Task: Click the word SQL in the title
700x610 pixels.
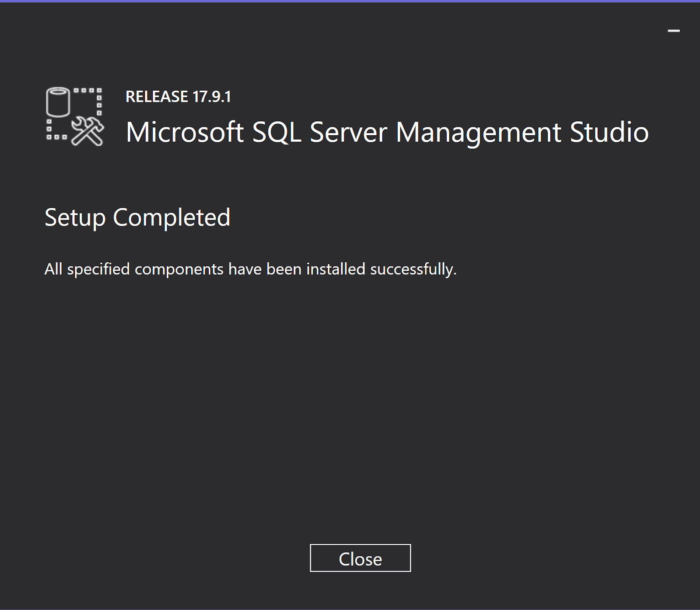Action: pyautogui.click(x=277, y=132)
